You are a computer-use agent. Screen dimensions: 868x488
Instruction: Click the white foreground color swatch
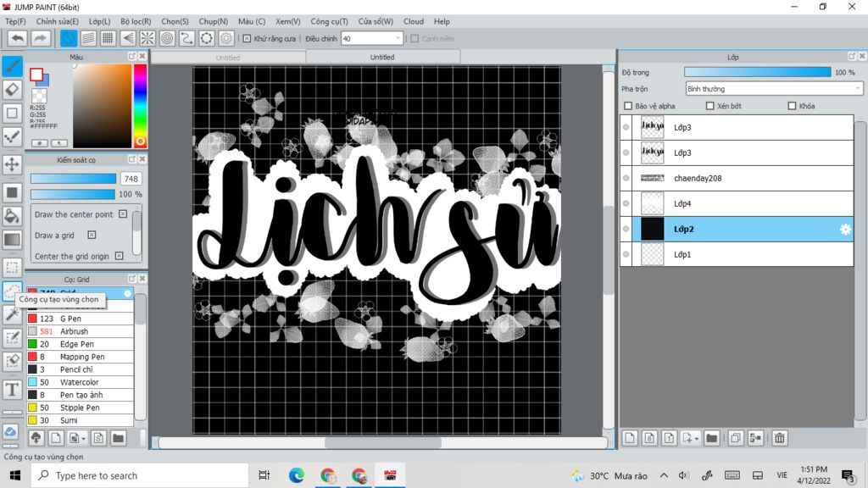pyautogui.click(x=36, y=75)
